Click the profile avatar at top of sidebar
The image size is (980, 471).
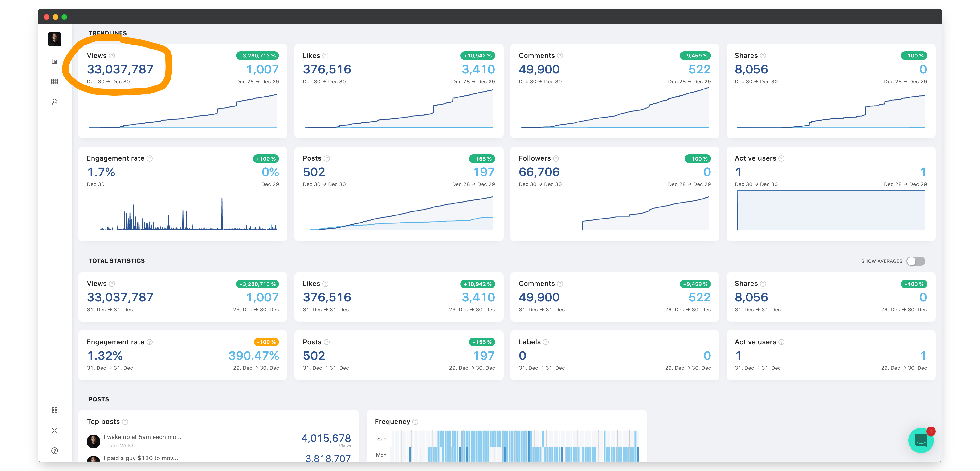[x=54, y=39]
